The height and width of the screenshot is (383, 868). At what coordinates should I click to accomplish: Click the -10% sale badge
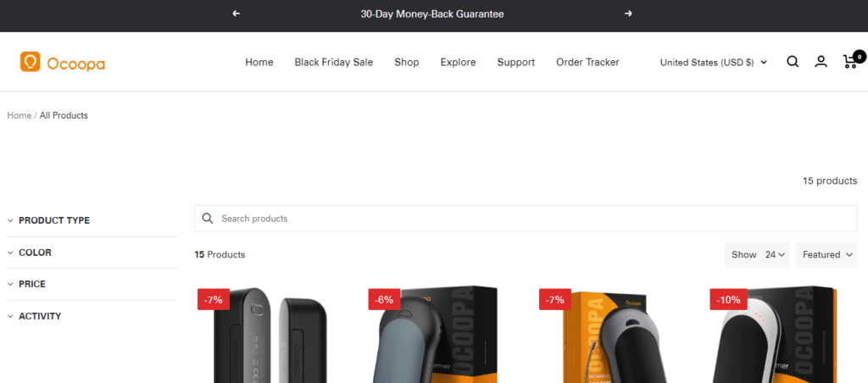tap(728, 300)
